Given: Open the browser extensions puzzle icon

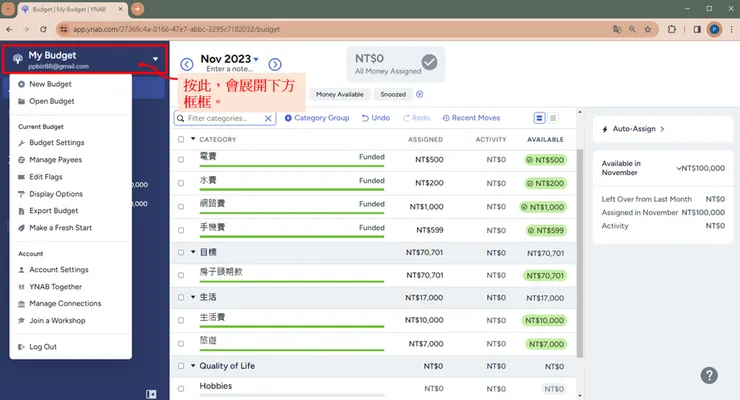Looking at the screenshot, I should pos(672,29).
